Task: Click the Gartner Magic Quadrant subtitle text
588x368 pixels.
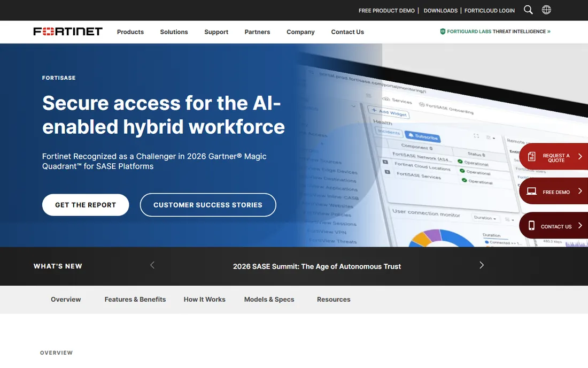Action: [x=154, y=162]
